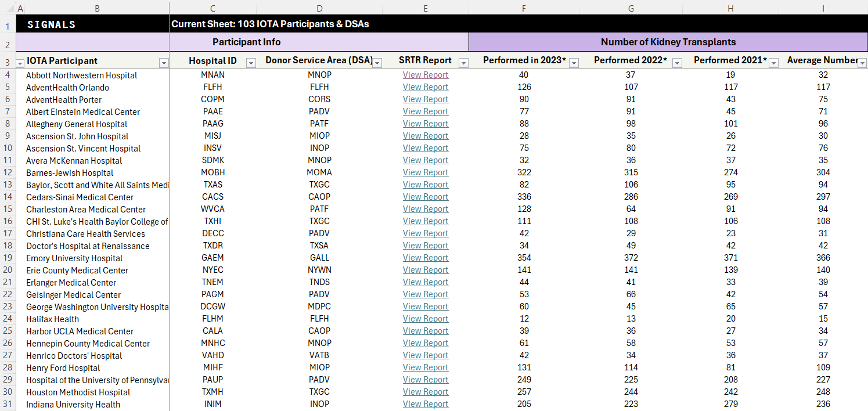Select average value 304 for Barnes-Jewish
The image size is (868, 411).
(x=823, y=172)
